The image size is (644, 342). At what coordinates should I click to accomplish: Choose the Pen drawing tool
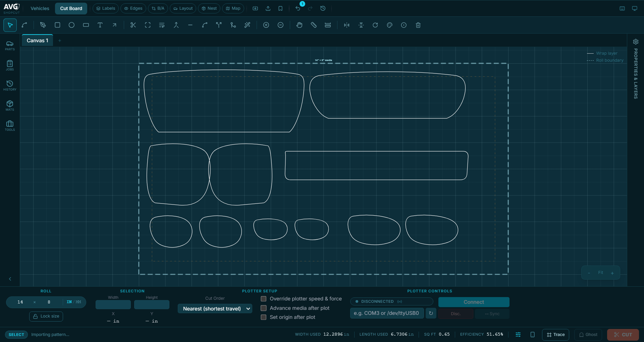point(43,25)
